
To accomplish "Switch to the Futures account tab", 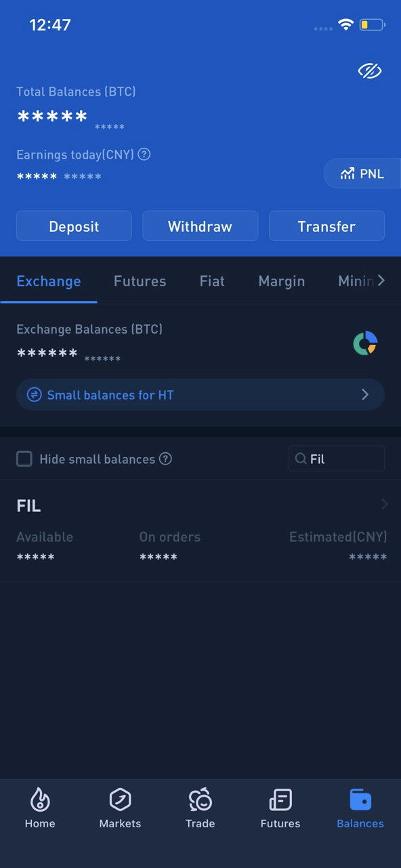I will 140,281.
